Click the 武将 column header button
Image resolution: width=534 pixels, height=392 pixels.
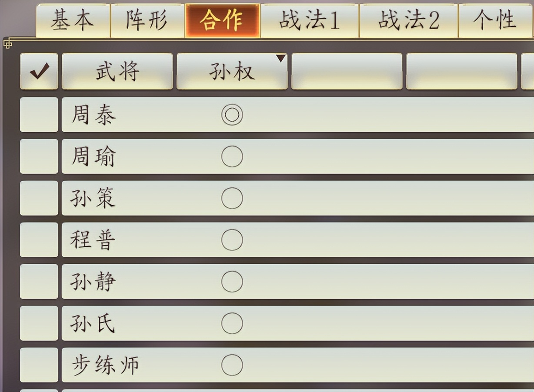pyautogui.click(x=117, y=72)
